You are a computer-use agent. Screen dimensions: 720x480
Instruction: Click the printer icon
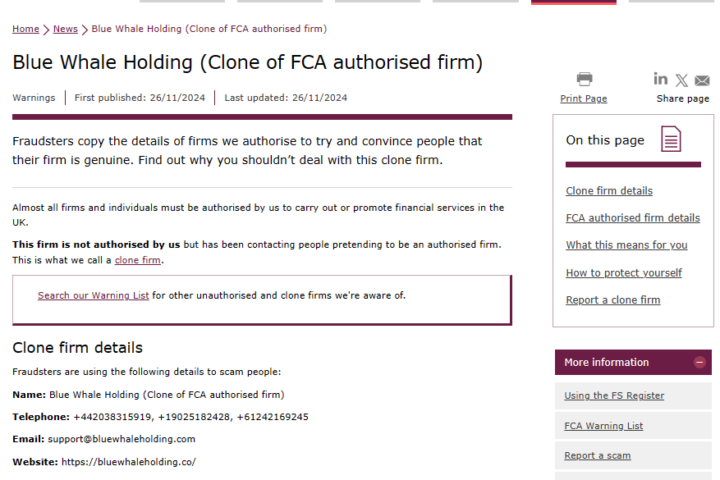(x=584, y=79)
